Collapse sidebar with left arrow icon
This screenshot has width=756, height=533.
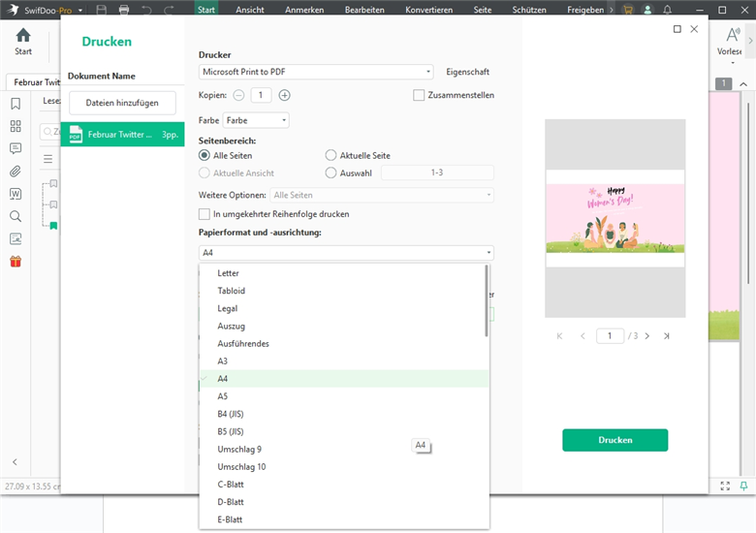(x=15, y=461)
